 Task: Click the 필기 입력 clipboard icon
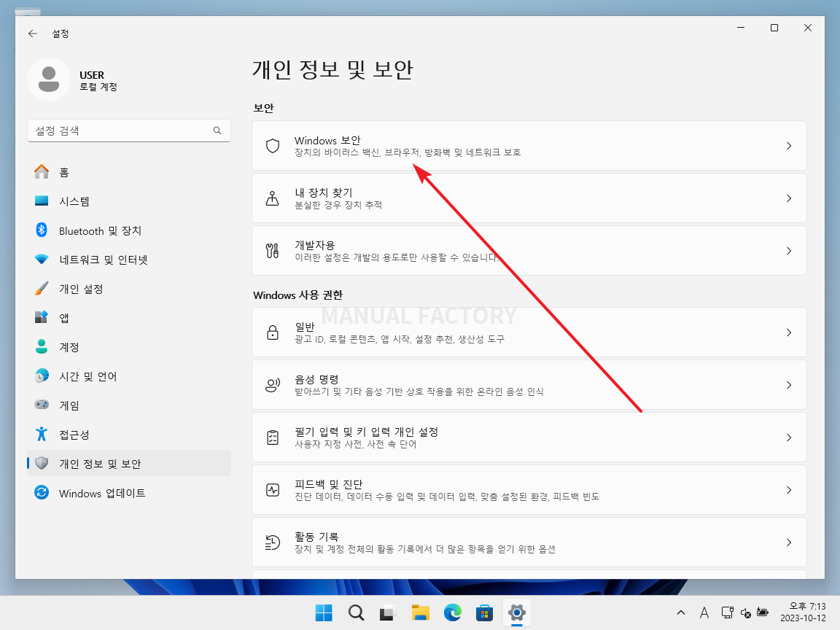273,437
